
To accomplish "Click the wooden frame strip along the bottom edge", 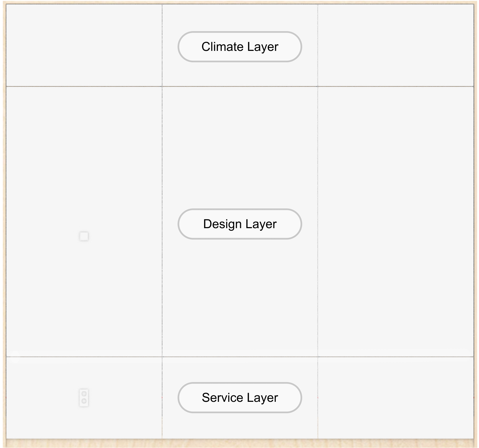I will 240,443.
